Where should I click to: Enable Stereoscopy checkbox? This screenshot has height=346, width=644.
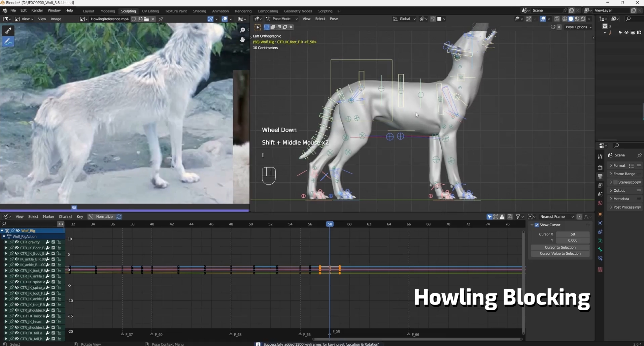615,182
